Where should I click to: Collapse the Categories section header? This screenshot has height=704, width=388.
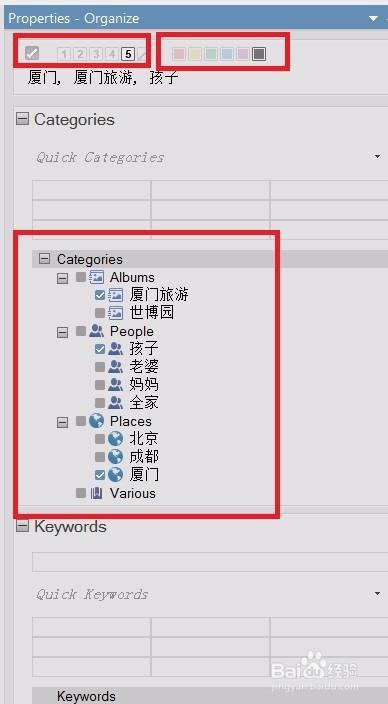tap(22, 119)
